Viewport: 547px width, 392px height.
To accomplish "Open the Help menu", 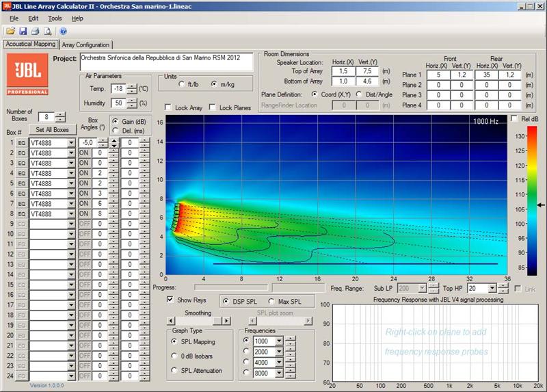I will coord(77,18).
